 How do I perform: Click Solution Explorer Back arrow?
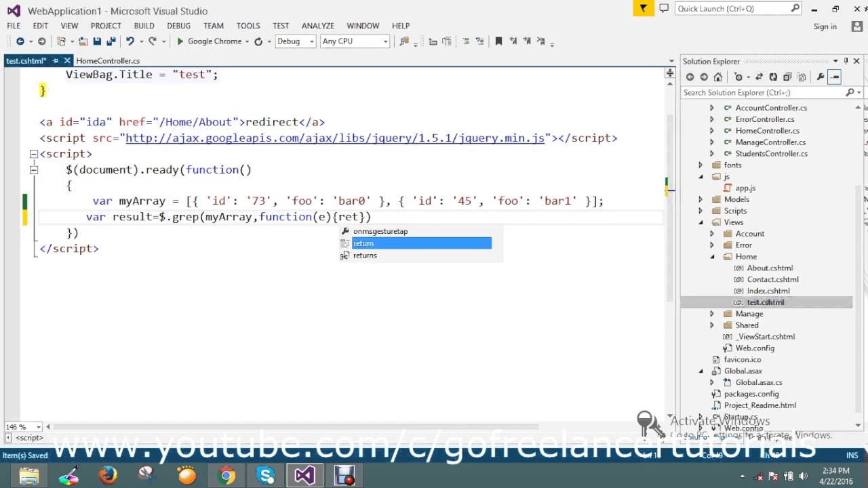pos(690,77)
